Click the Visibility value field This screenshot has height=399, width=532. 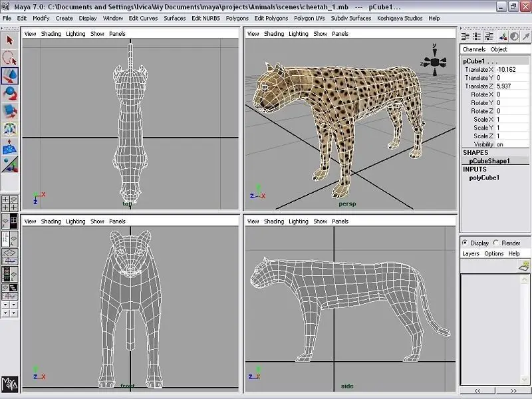(x=512, y=144)
